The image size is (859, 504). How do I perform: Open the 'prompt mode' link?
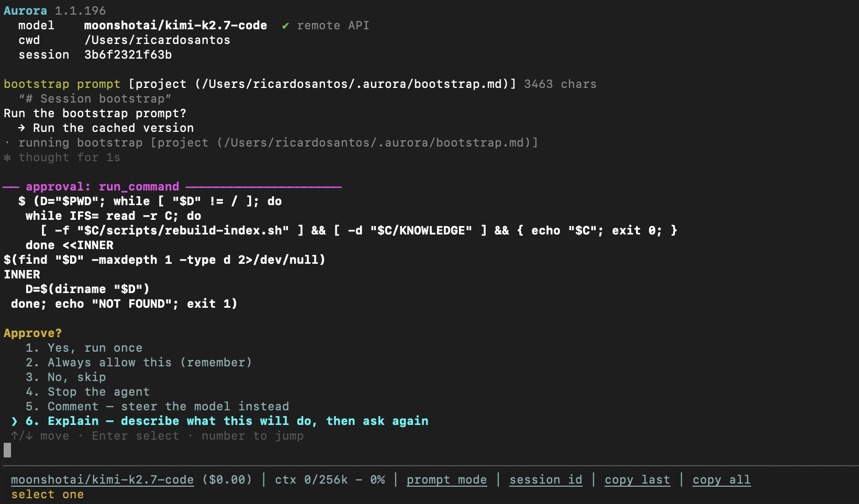coord(447,480)
